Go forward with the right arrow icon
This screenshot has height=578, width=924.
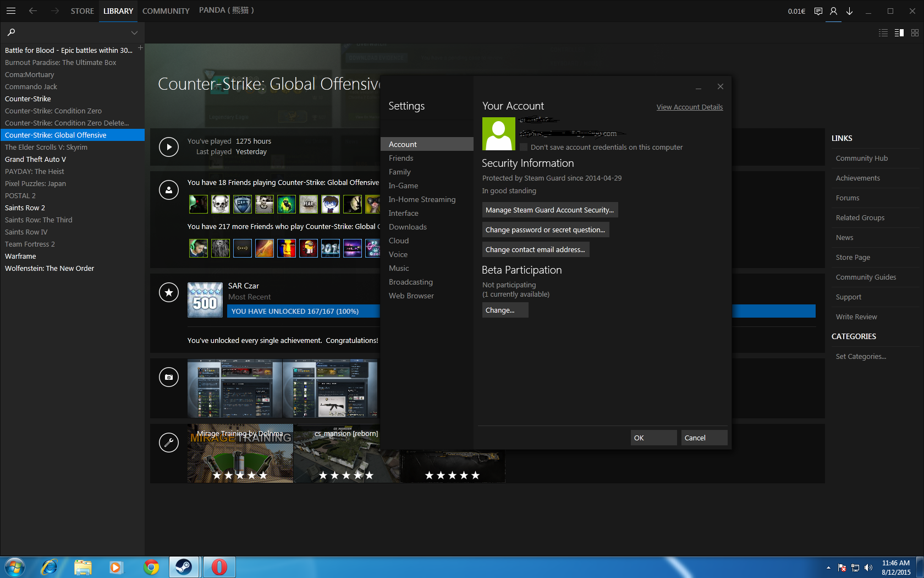(x=54, y=10)
